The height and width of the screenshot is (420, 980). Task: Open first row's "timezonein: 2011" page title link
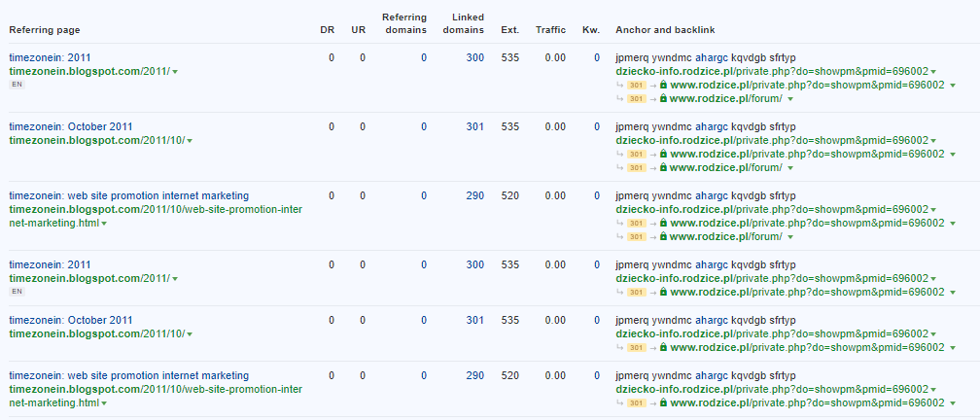pos(49,57)
